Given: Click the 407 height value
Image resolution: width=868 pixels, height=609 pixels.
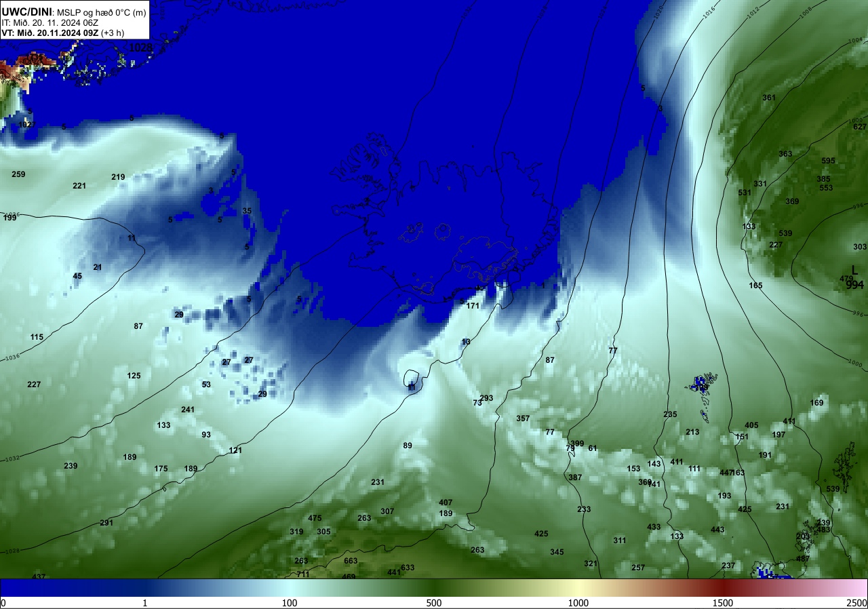Looking at the screenshot, I should point(446,503).
